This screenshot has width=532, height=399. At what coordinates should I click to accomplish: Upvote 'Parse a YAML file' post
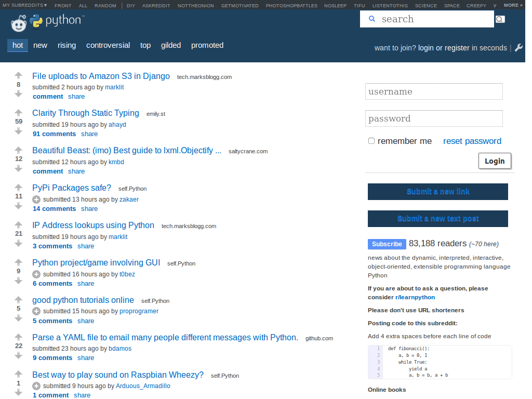[x=18, y=337]
